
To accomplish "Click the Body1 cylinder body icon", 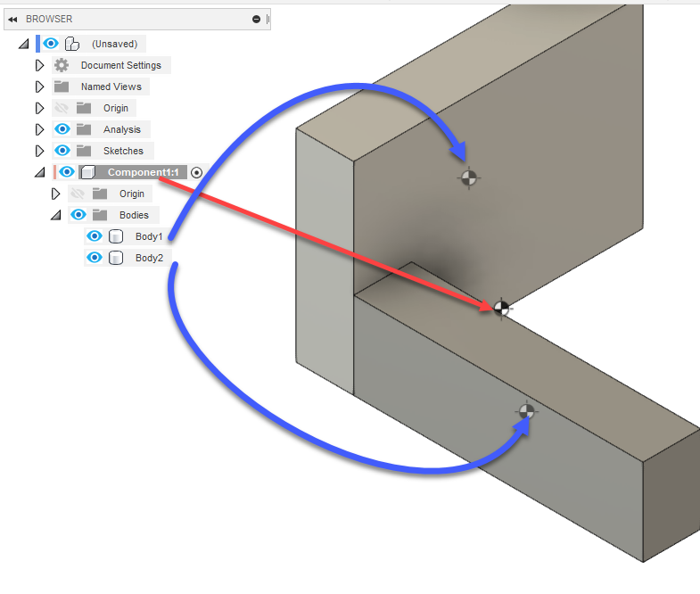I will (x=116, y=236).
